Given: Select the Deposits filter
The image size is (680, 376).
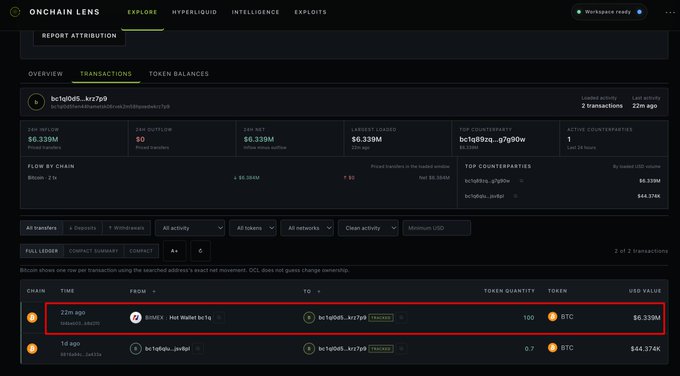Looking at the screenshot, I should tap(82, 228).
